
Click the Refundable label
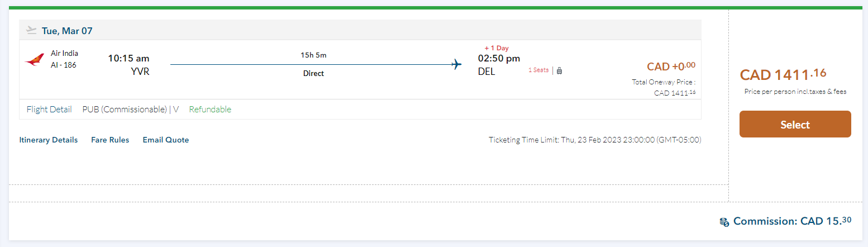click(210, 110)
